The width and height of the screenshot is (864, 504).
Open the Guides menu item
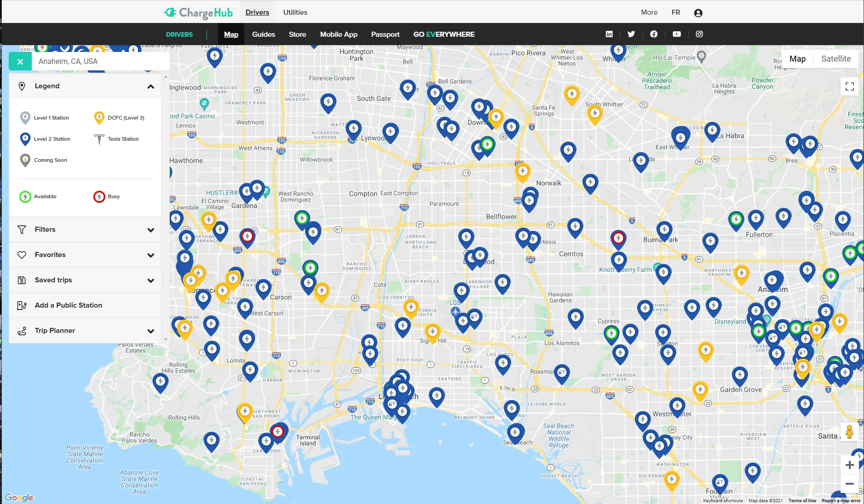click(x=263, y=34)
